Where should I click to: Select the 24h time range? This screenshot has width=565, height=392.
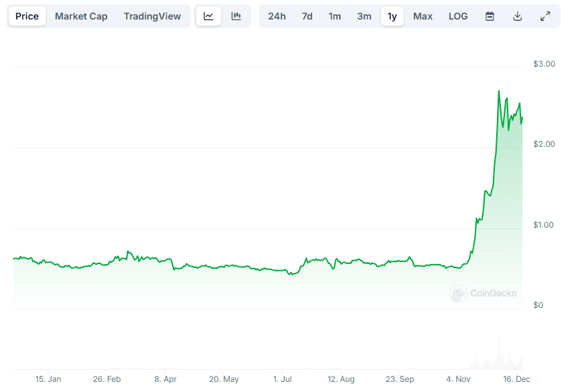[x=276, y=16]
